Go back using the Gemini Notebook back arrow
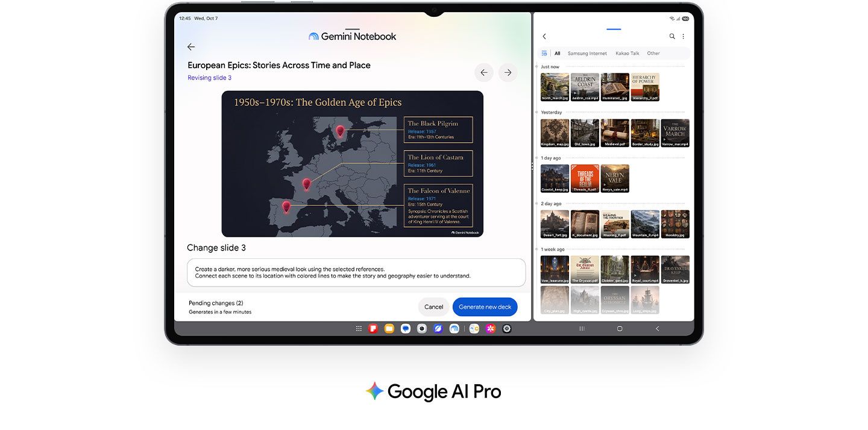This screenshot has width=868, height=430. point(191,46)
